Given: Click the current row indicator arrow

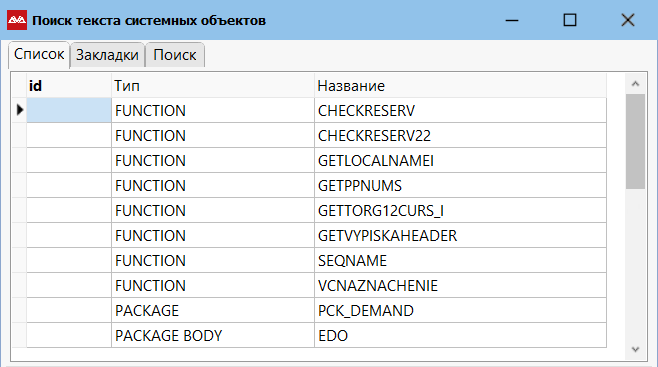Looking at the screenshot, I should 20,110.
